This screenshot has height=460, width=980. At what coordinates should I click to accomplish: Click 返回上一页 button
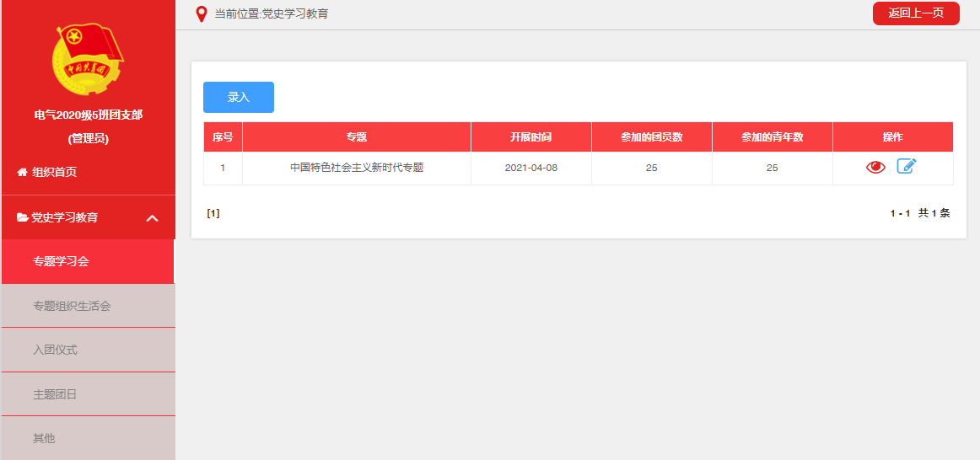coord(915,13)
